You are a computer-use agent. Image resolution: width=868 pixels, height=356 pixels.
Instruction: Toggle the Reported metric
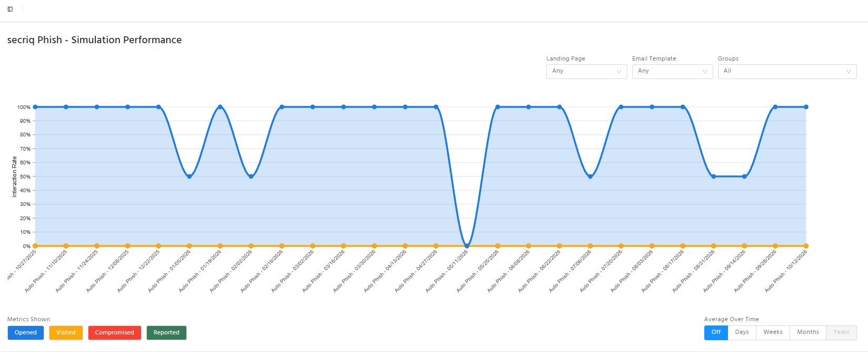(x=166, y=333)
